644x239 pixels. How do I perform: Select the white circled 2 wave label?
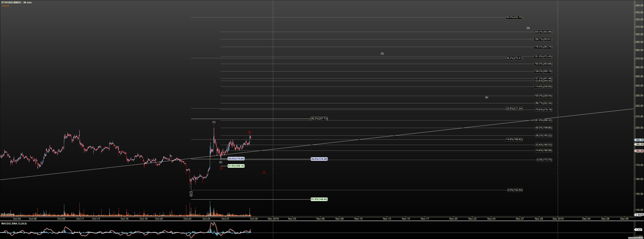[x=191, y=195]
